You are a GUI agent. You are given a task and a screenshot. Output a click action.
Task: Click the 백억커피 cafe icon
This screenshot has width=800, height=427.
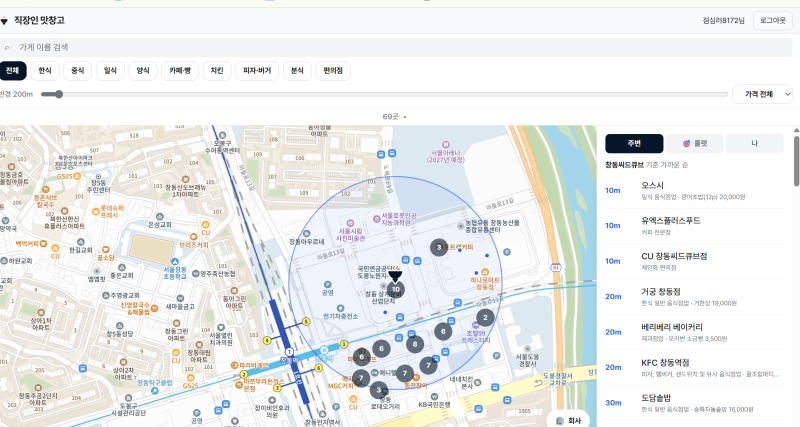[x=43, y=243]
